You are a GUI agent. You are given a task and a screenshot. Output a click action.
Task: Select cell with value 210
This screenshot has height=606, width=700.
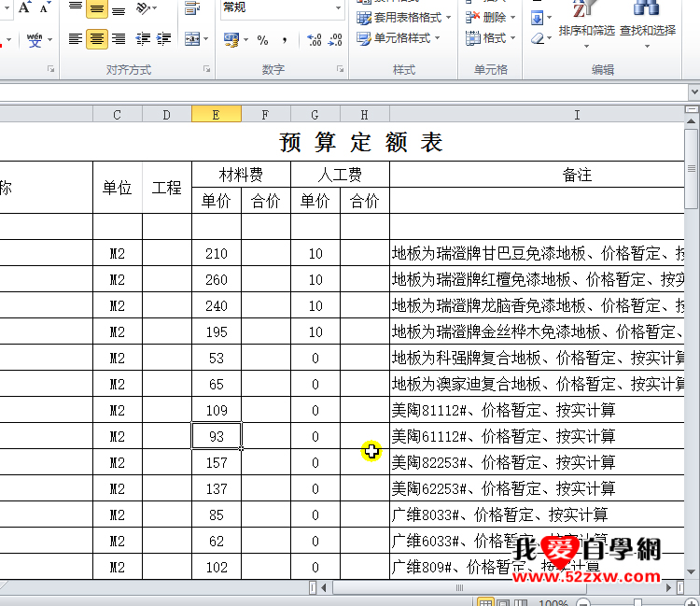pos(217,253)
